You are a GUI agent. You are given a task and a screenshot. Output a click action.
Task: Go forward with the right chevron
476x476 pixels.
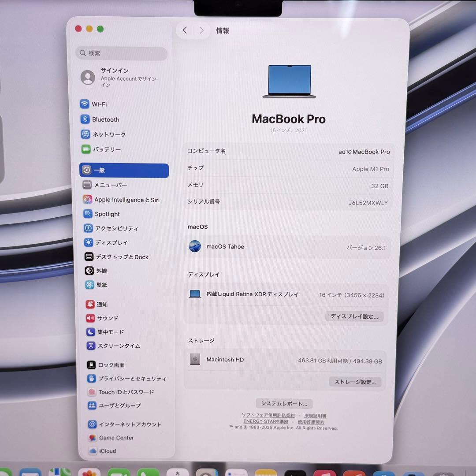click(x=201, y=30)
